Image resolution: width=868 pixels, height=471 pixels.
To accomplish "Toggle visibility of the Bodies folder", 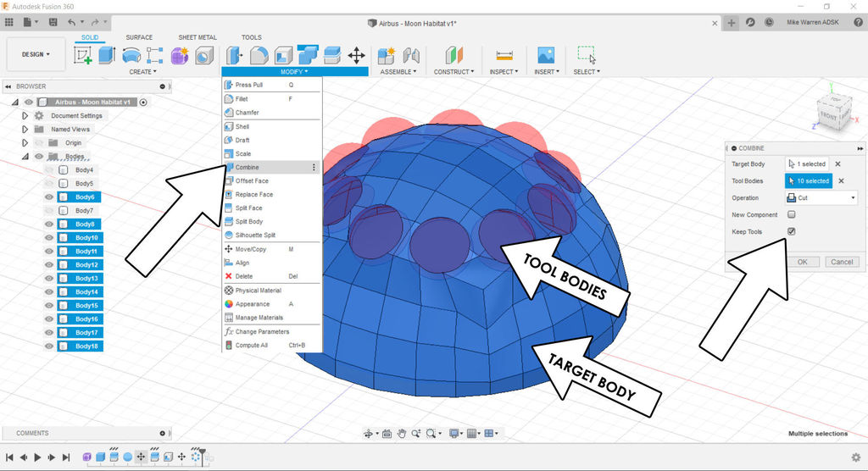I will pyautogui.click(x=39, y=157).
